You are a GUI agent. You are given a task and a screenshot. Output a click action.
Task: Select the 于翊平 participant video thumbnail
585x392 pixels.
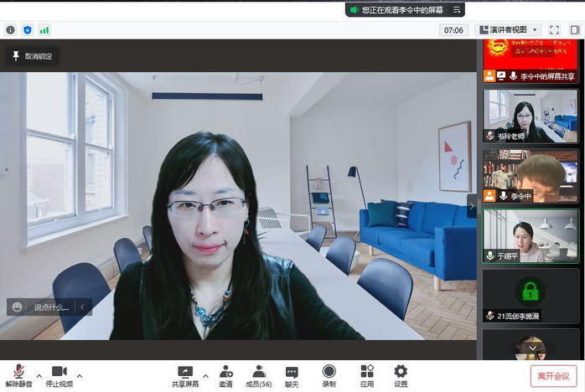530,235
